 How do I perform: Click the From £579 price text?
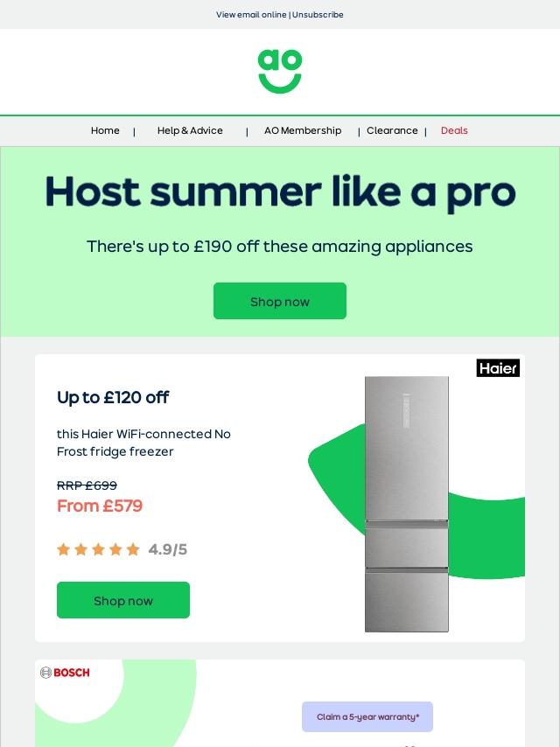pos(100,506)
